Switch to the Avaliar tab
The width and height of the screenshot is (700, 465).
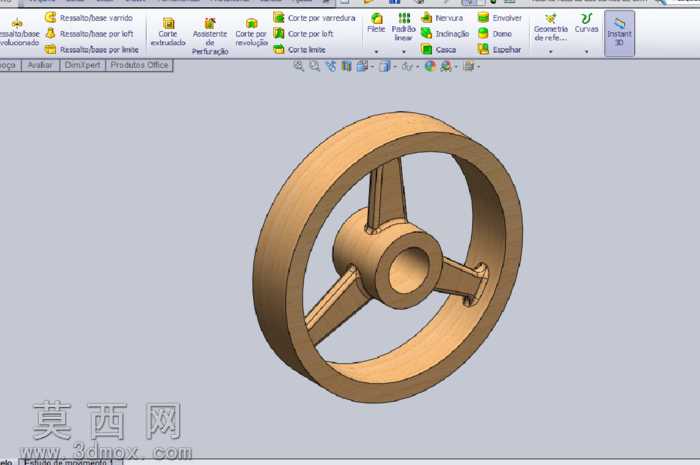click(40, 65)
